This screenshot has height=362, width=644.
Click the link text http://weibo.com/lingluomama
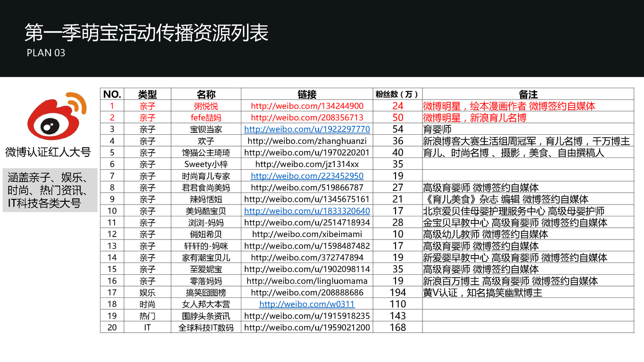[307, 280]
